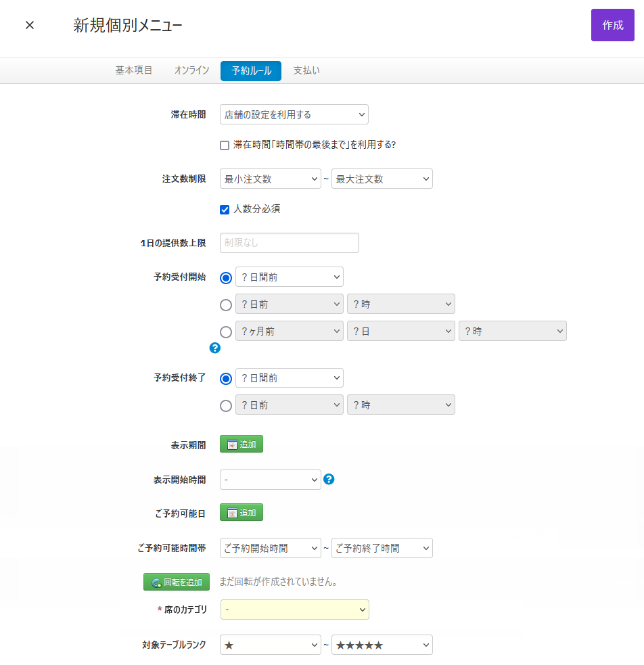
Task: Close the 新規個別メニュー dialog with X
Action: click(x=30, y=25)
